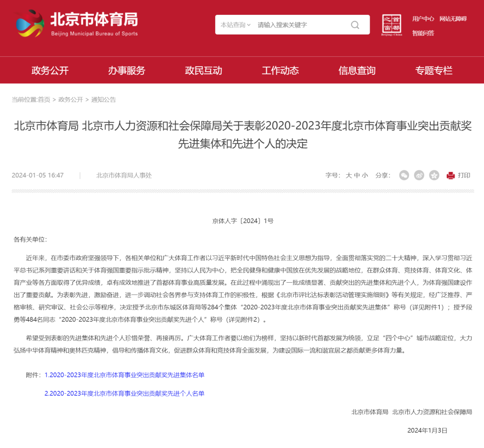Click the 分享: label
The width and height of the screenshot is (484, 448).
click(x=383, y=176)
